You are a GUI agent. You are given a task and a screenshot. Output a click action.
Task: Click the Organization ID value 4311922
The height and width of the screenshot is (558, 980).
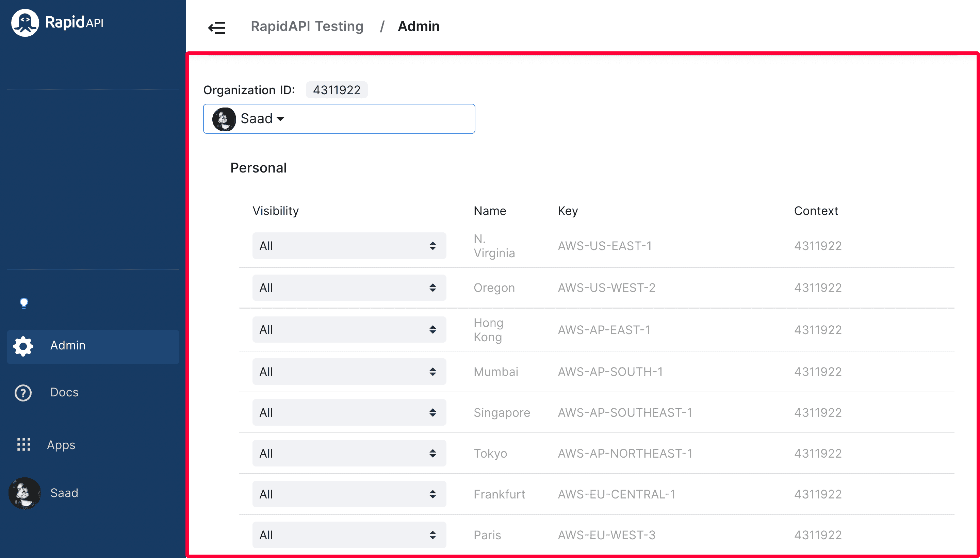337,90
